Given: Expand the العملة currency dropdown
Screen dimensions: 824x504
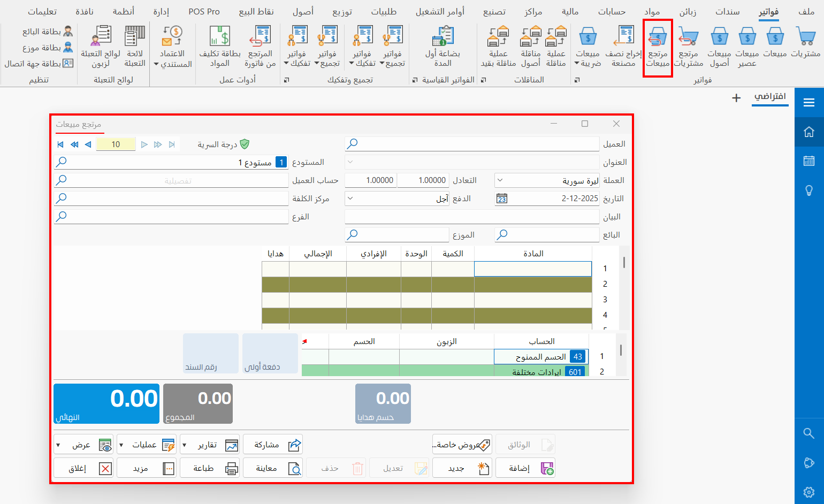Looking at the screenshot, I should 500,180.
